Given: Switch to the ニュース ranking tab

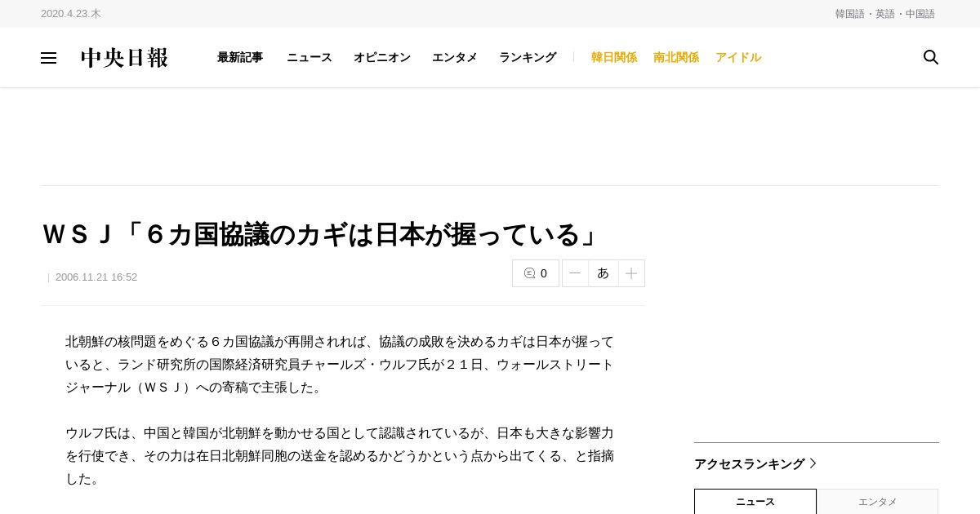Looking at the screenshot, I should (755, 502).
